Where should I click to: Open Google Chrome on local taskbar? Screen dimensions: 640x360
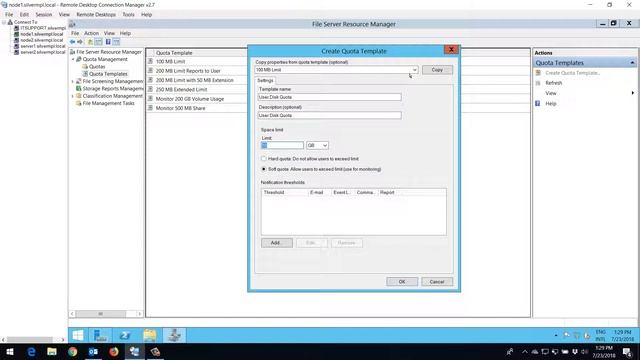click(x=73, y=351)
